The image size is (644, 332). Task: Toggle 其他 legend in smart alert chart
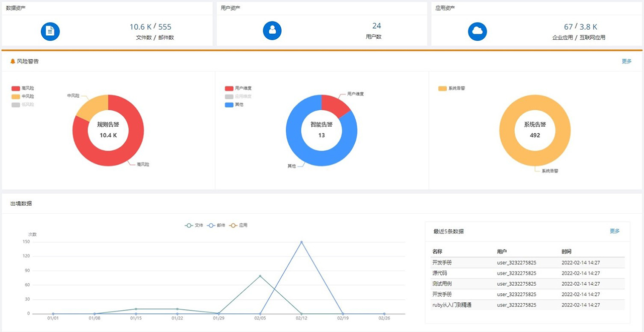pyautogui.click(x=234, y=105)
